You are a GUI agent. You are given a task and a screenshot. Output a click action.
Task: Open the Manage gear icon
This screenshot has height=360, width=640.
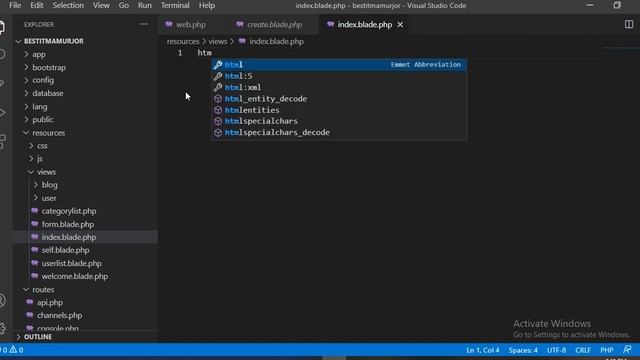coord(2,328)
